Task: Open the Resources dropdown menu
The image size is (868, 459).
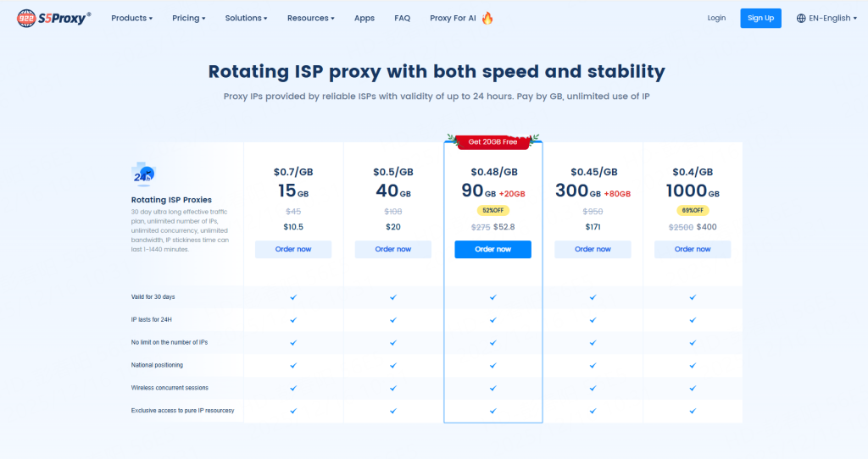Action: tap(310, 18)
